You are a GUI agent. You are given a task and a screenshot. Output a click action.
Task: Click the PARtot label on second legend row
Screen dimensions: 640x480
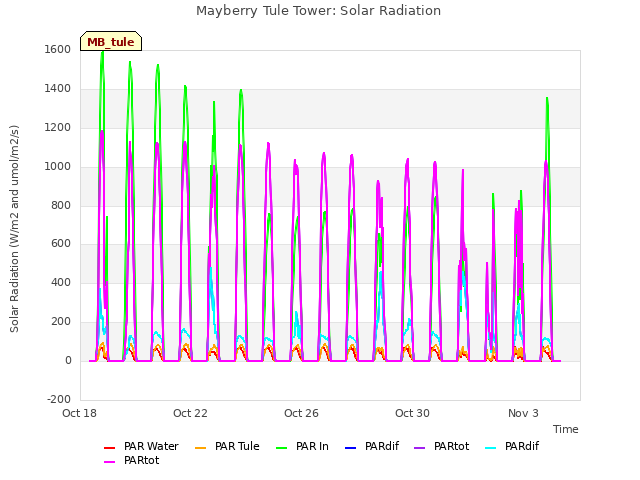point(142,460)
